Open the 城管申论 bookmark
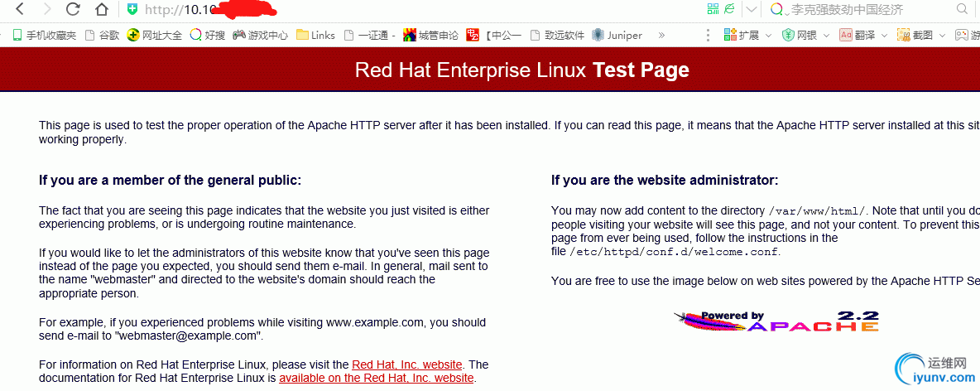The height and width of the screenshot is (391, 980). point(430,35)
